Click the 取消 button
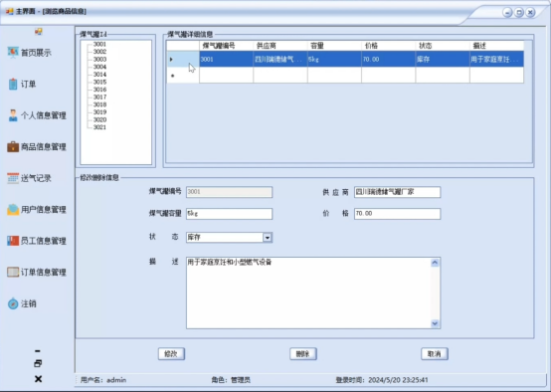Image resolution: width=551 pixels, height=392 pixels. [435, 354]
